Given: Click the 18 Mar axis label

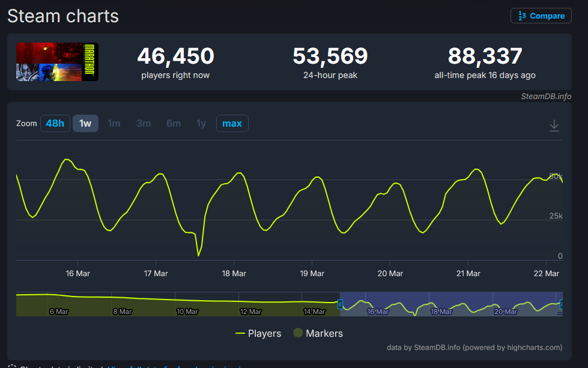Looking at the screenshot, I should [234, 274].
